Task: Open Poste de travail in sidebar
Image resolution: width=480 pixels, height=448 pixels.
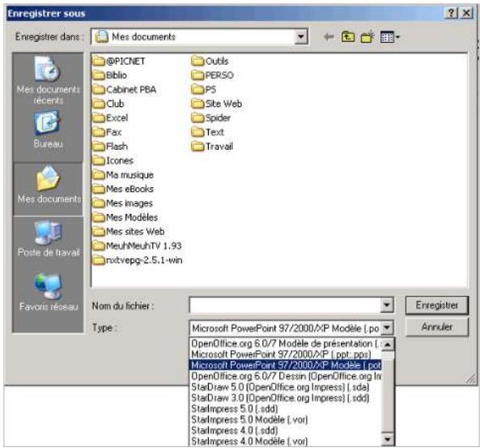Action: [49, 239]
